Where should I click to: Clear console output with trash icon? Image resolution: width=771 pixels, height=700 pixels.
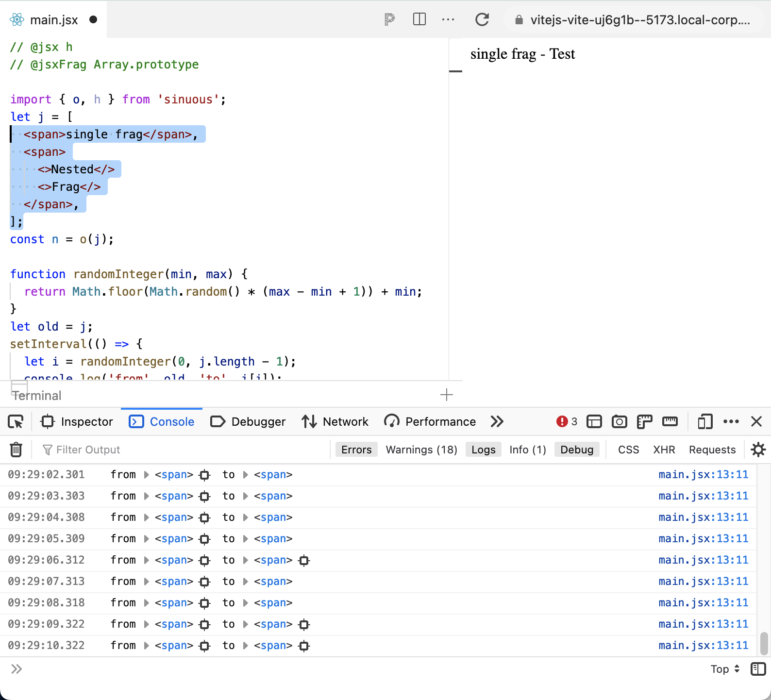tap(16, 450)
